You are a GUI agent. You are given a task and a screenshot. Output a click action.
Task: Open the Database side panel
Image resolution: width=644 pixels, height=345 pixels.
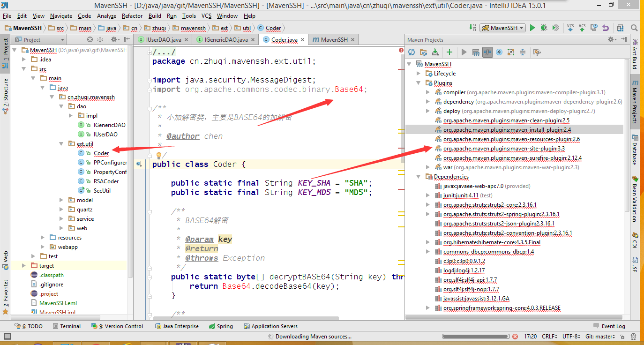635,150
